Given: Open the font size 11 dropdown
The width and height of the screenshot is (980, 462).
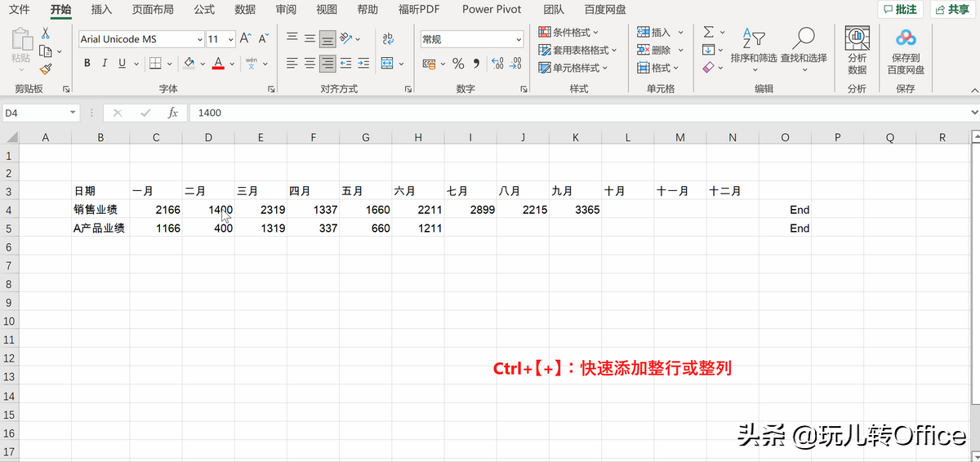Looking at the screenshot, I should tap(231, 39).
